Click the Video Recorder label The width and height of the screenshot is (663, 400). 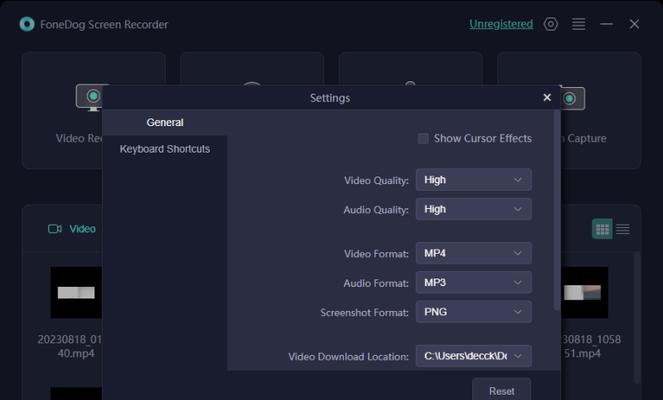[x=79, y=138]
